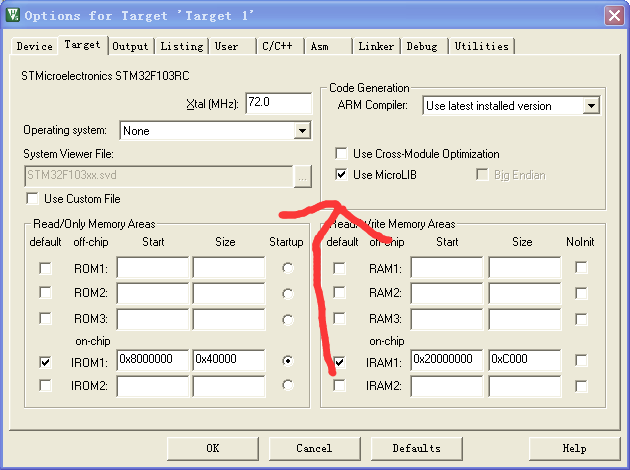Screen dimensions: 630x470
Task: Enable the IRAM2 NoInit checkbox
Action: point(581,386)
